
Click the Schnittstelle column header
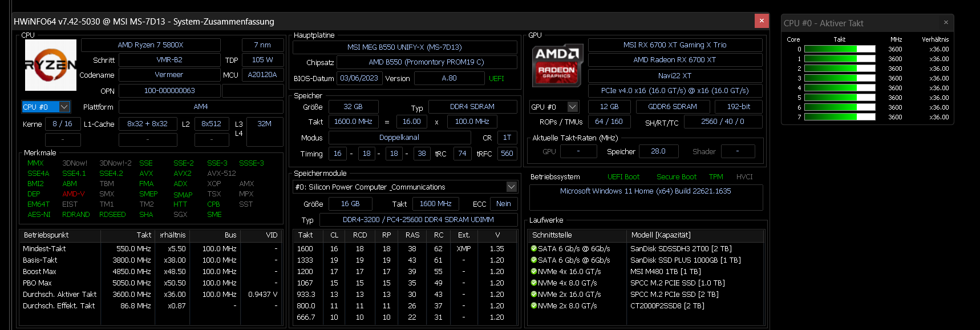point(577,235)
